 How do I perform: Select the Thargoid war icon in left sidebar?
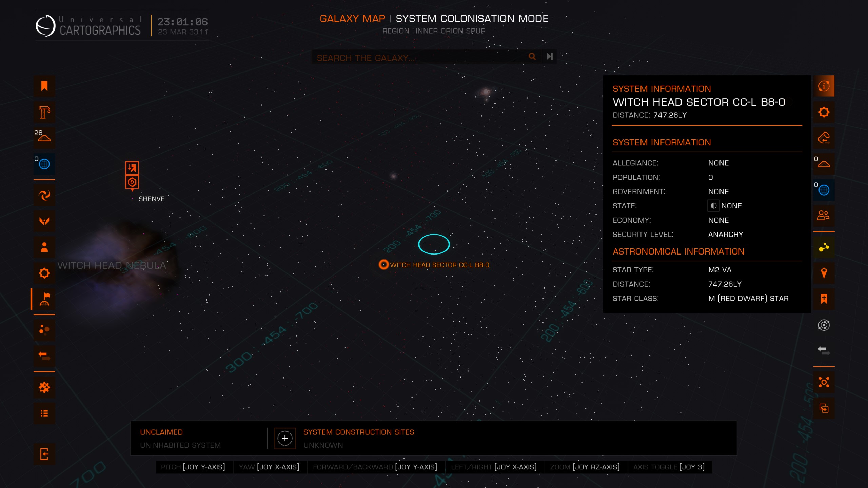point(44,221)
